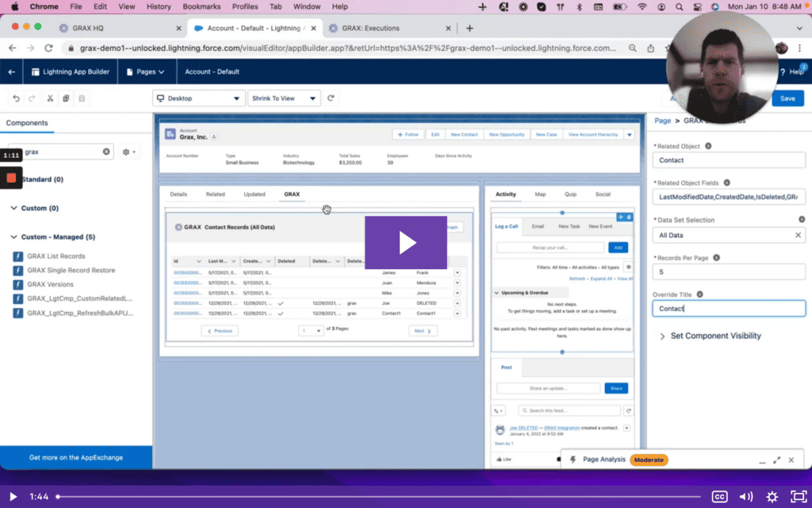The width and height of the screenshot is (812, 508).
Task: Click the undo arrow in builder toolbar
Action: point(14,98)
